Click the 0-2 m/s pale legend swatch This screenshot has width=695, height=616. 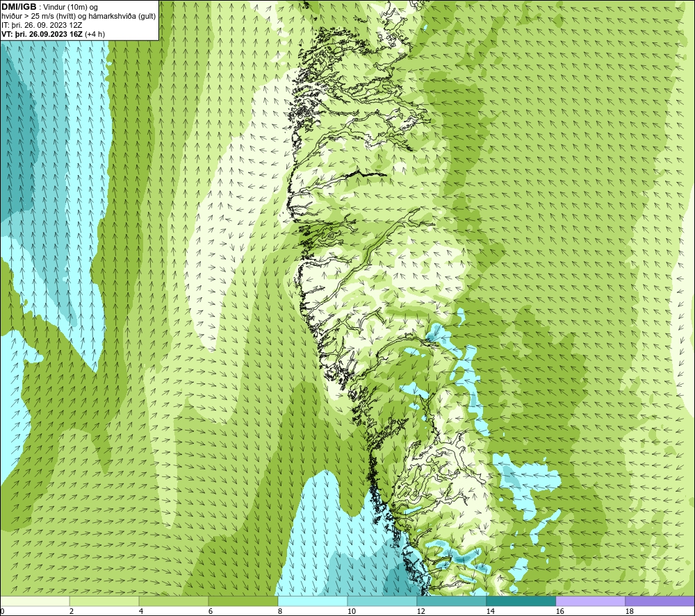pyautogui.click(x=35, y=601)
